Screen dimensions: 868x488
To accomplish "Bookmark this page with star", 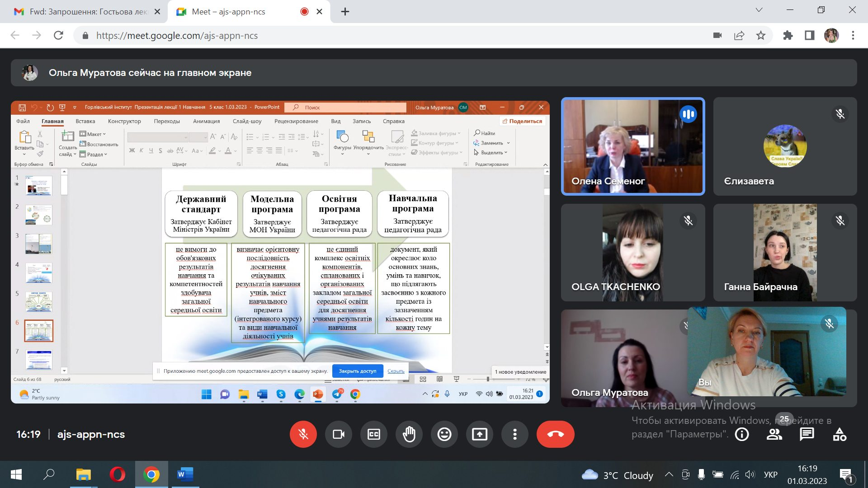I will click(761, 35).
